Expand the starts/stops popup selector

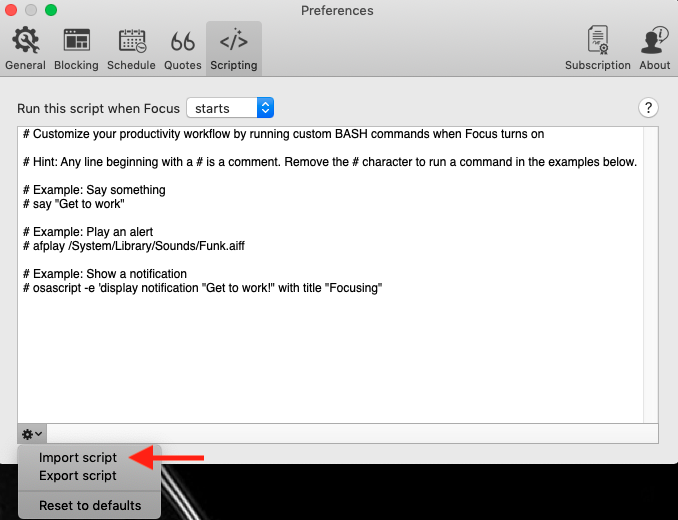pos(230,108)
